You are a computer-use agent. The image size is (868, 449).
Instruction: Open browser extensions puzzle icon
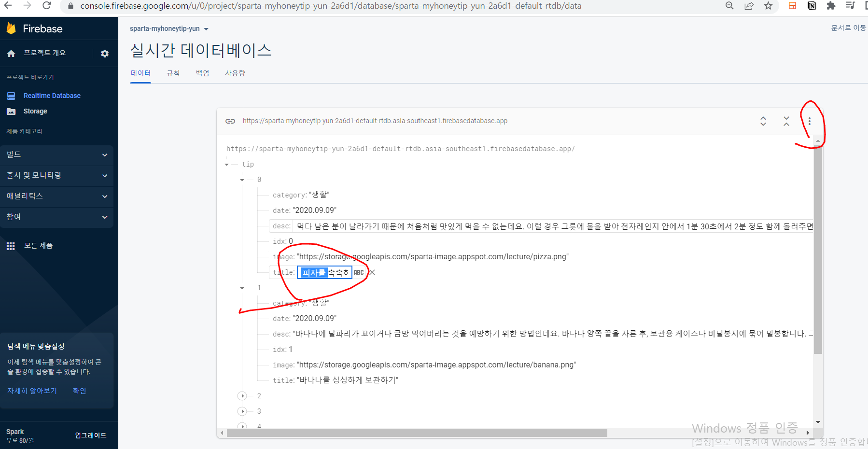[831, 6]
